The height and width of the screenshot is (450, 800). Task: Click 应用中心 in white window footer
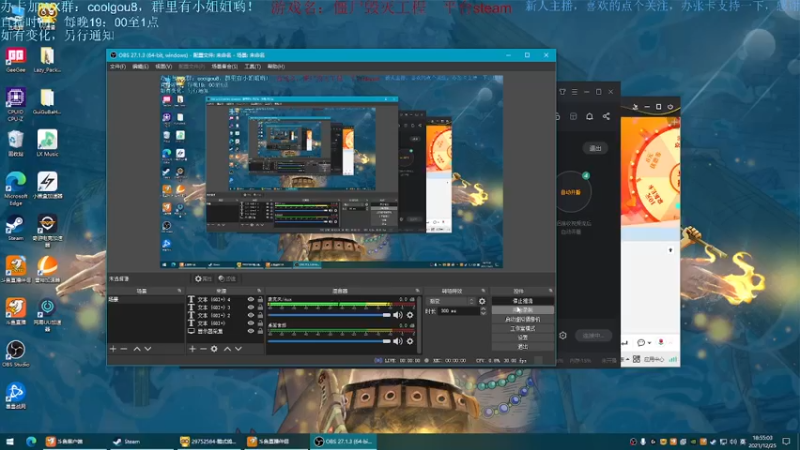(x=654, y=360)
